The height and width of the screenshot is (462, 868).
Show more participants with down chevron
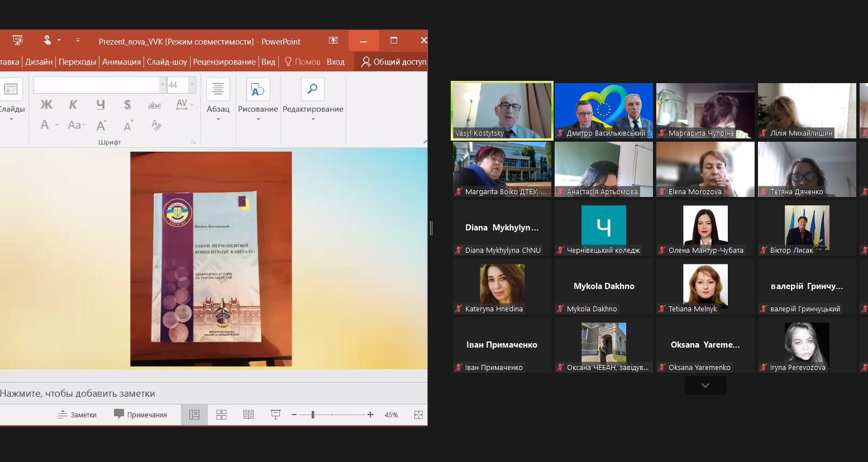click(x=705, y=386)
